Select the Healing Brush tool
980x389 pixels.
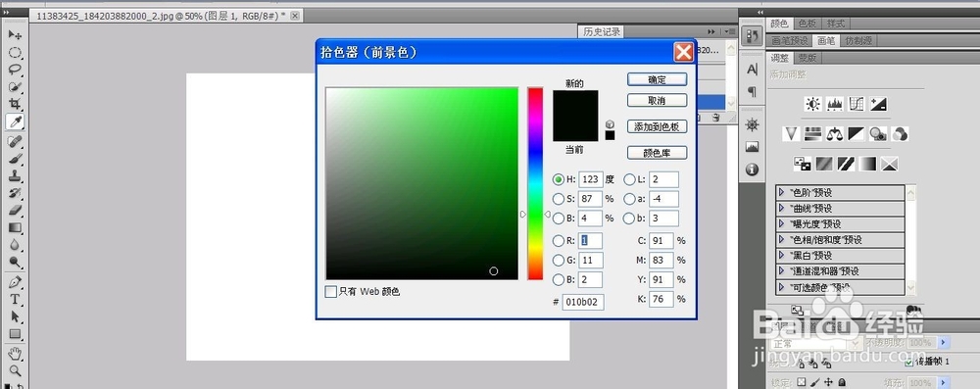coord(15,141)
